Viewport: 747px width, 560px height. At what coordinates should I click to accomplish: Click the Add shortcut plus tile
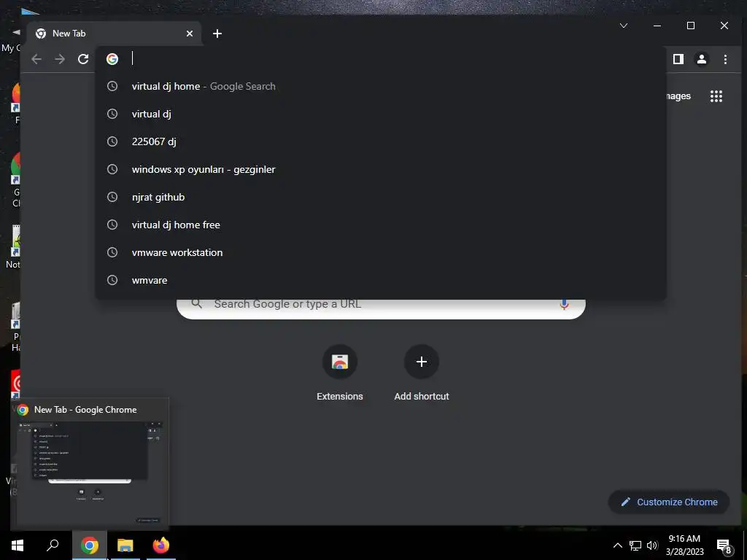(422, 373)
